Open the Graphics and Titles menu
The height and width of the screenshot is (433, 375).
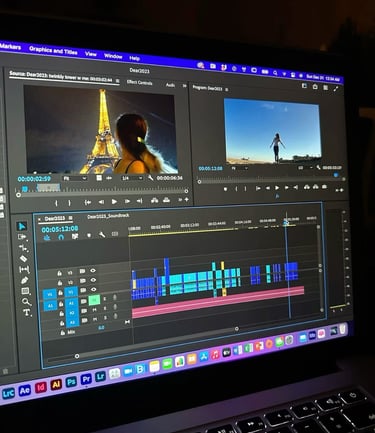coord(53,51)
